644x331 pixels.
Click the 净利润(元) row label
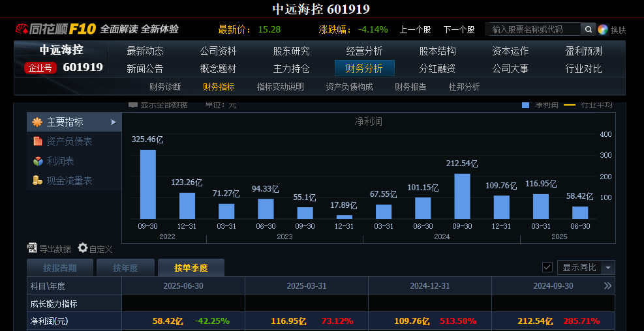50,321
